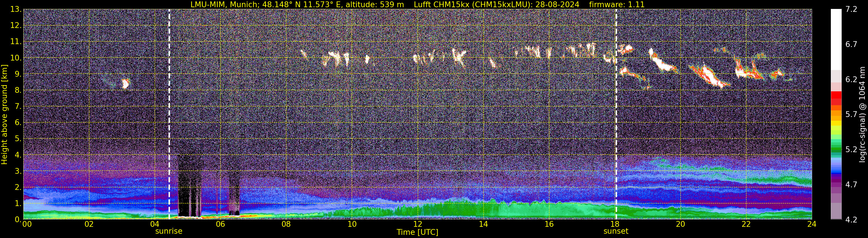The image size is (868, 238).
Task: Click the height axis tick label 9
Action: (x=18, y=74)
